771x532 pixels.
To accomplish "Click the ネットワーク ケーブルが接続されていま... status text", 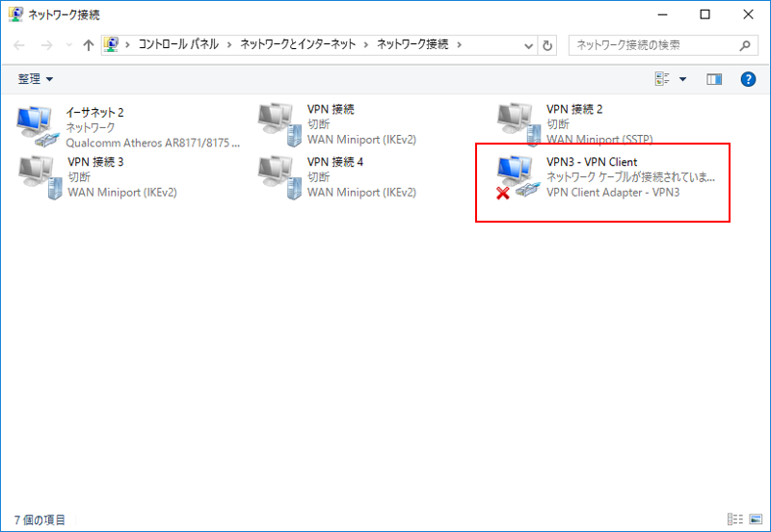I will 631,177.
